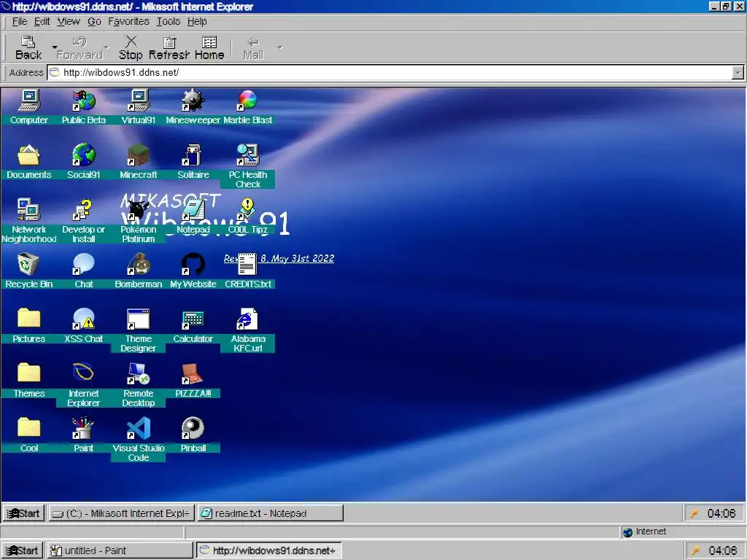The height and width of the screenshot is (560, 747).
Task: Open the Go menu
Action: tap(94, 21)
